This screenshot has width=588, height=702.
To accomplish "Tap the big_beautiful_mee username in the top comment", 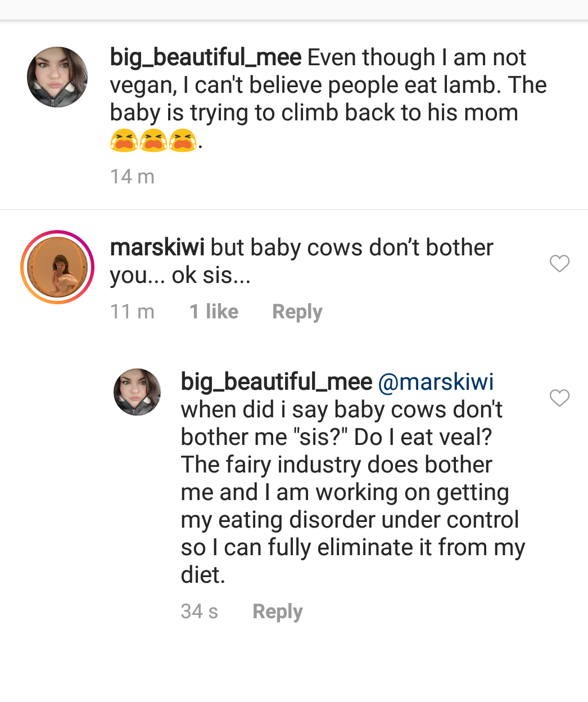I will [x=206, y=57].
